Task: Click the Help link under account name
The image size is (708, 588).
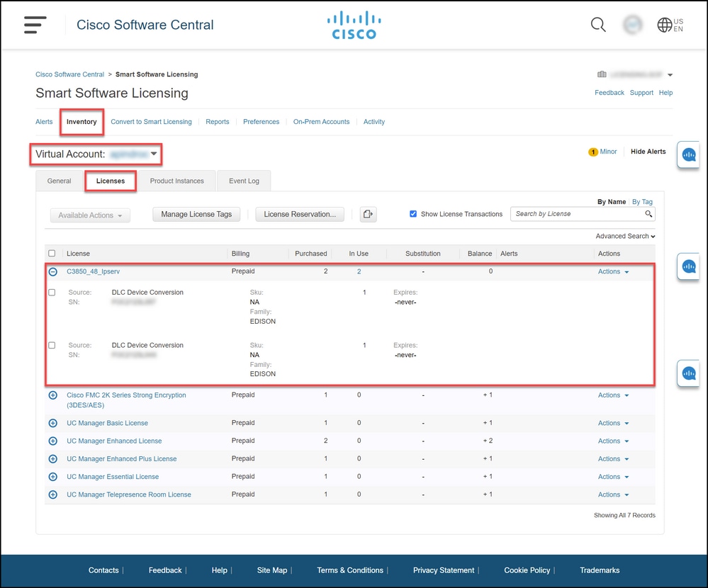Action: [x=665, y=93]
